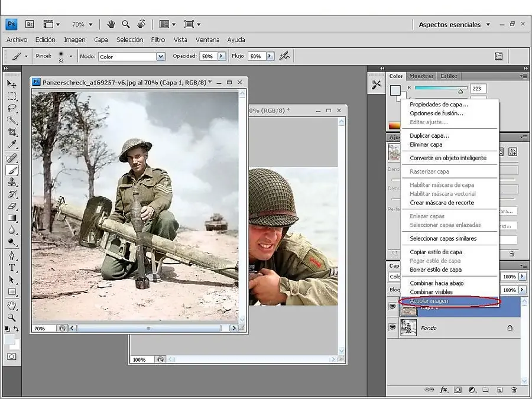Click the R color slider

click(x=440, y=88)
